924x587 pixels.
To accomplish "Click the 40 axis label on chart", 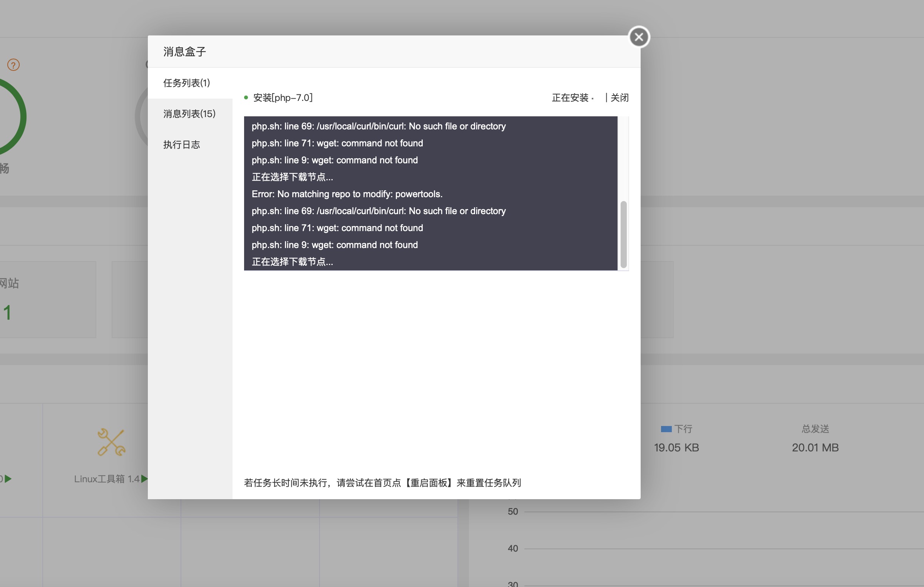I will click(513, 548).
